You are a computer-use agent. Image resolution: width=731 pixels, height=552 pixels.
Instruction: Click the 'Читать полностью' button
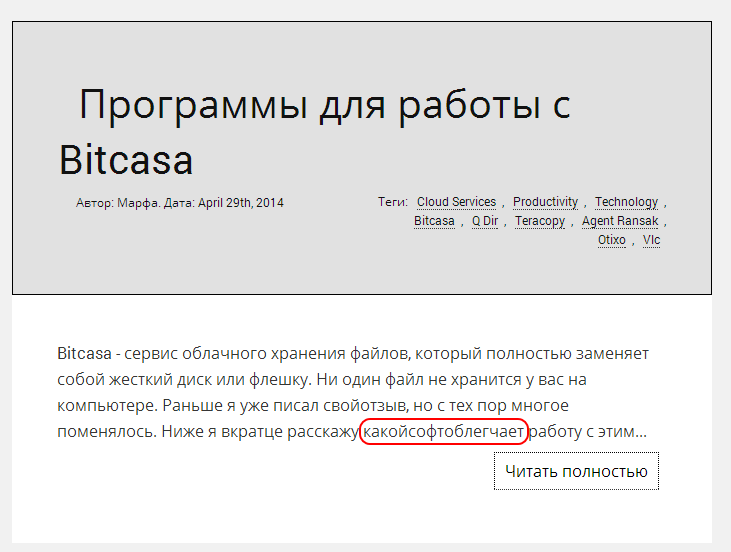576,471
